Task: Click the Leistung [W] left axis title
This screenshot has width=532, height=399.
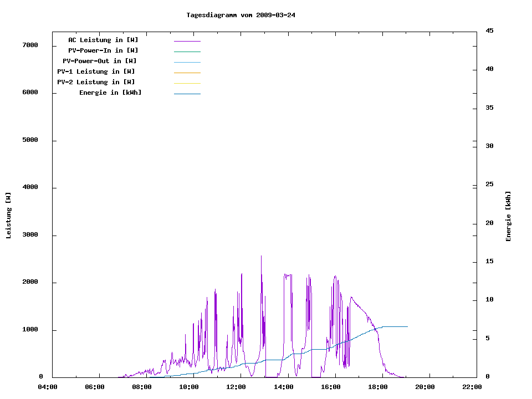Action: pyautogui.click(x=8, y=216)
